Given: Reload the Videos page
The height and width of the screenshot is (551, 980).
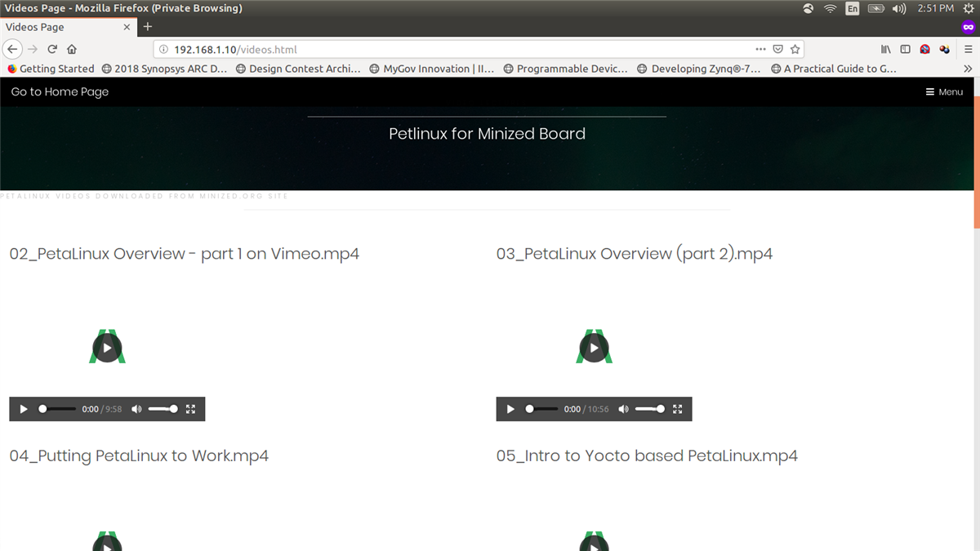Looking at the screenshot, I should [x=52, y=49].
